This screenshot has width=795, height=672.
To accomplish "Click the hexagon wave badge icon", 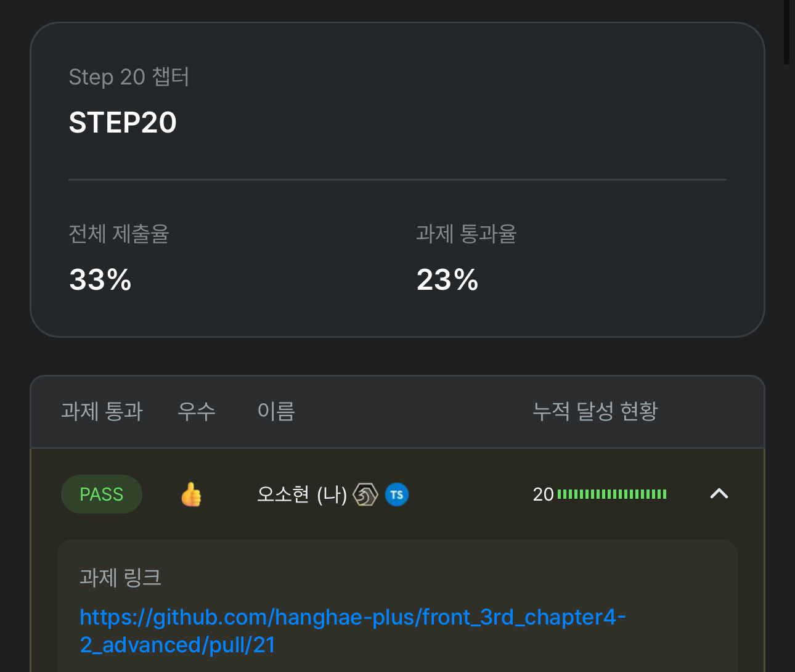I will point(365,494).
